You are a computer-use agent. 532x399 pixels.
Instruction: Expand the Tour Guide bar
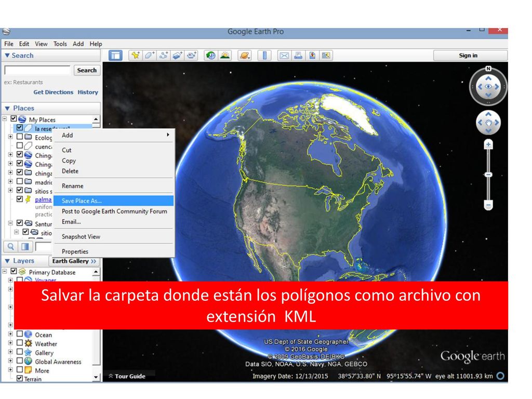[127, 376]
